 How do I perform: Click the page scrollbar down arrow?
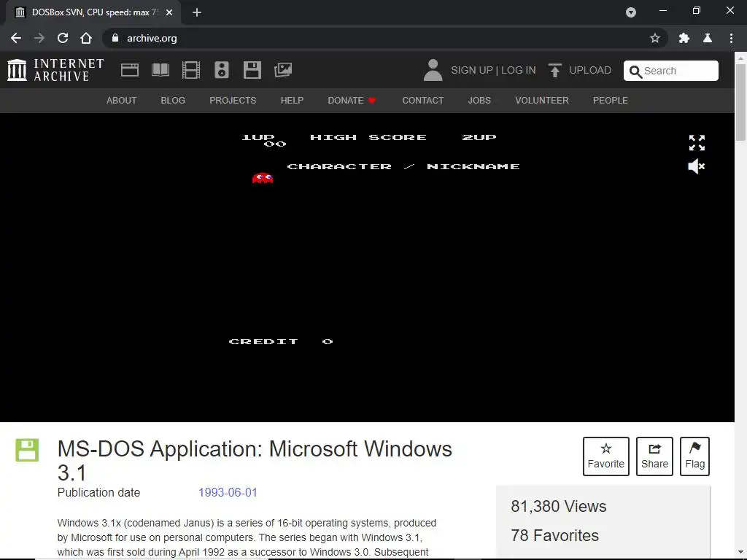click(x=740, y=553)
